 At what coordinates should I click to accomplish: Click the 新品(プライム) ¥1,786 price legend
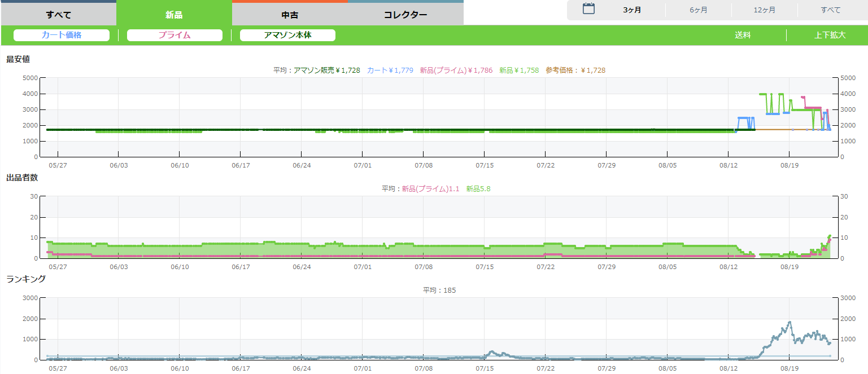456,71
